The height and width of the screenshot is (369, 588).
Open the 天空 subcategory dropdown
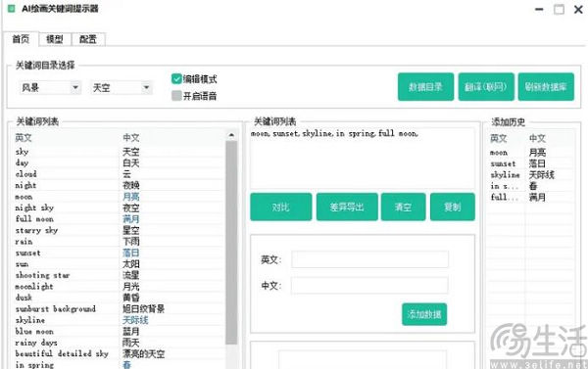pos(121,88)
